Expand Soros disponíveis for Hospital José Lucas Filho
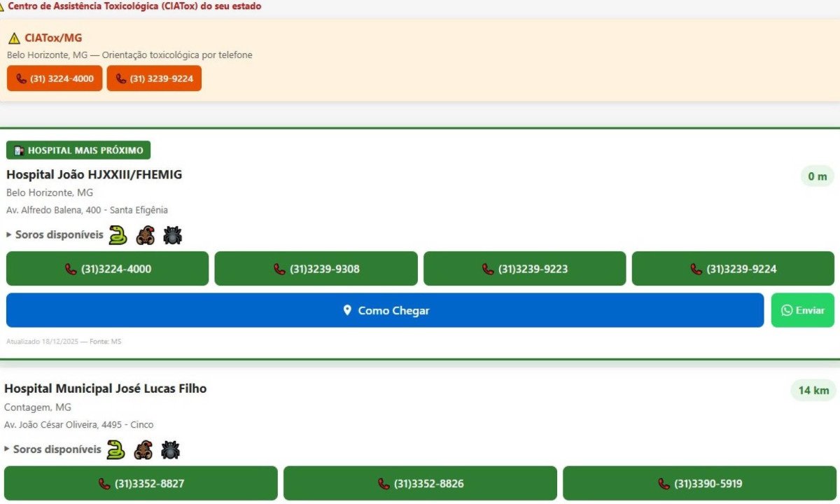Image resolution: width=840 pixels, height=504 pixels. pyautogui.click(x=52, y=449)
